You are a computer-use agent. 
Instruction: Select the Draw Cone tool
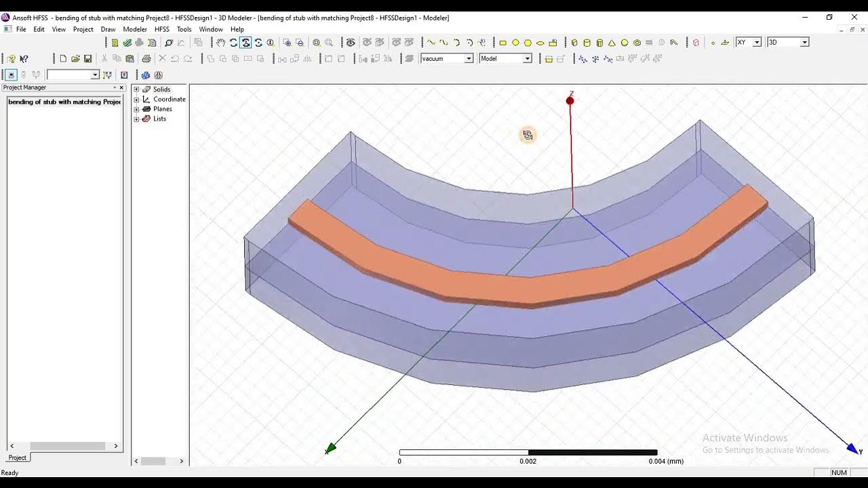(x=612, y=43)
